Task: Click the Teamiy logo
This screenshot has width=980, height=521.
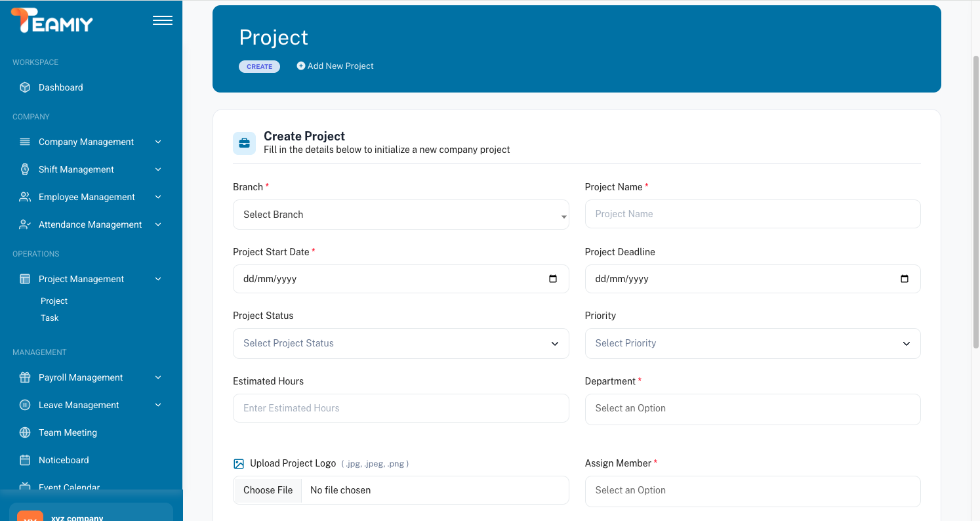Action: click(x=52, y=21)
